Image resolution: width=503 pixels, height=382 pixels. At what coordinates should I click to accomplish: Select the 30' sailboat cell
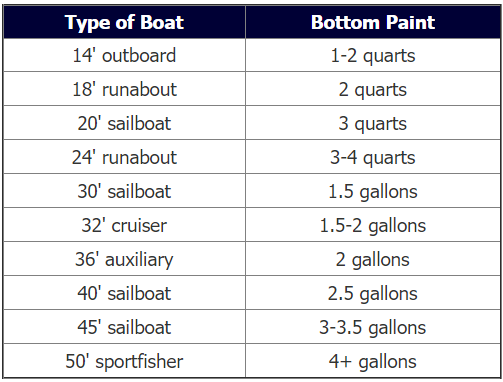pos(124,191)
